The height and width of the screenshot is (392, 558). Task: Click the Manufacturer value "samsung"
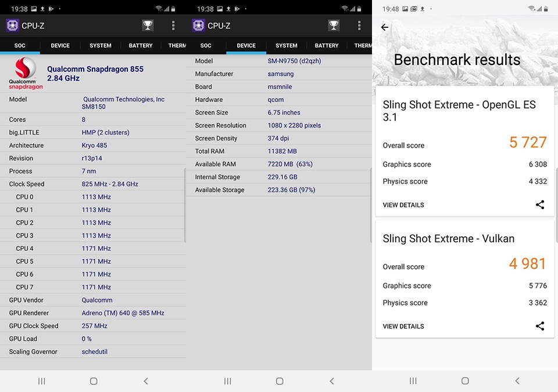[281, 74]
